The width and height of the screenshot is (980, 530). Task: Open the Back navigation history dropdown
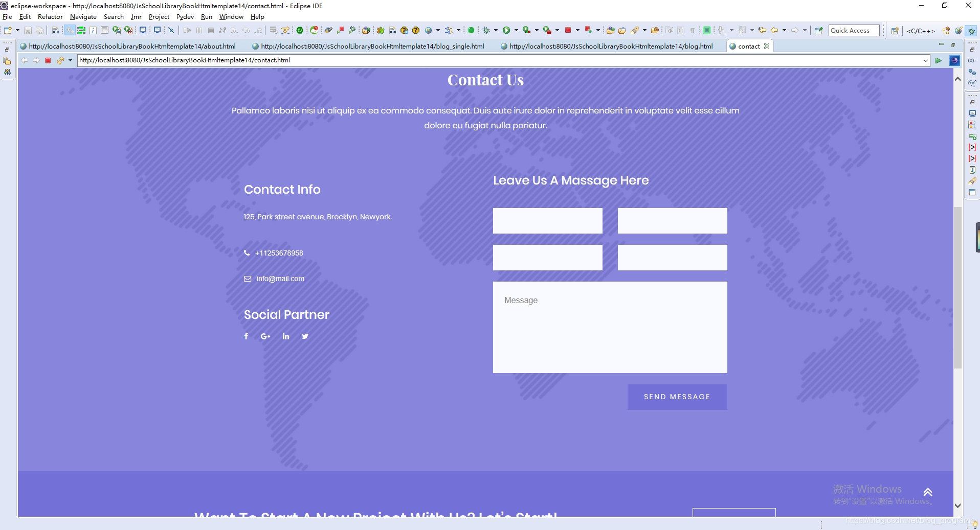[784, 31]
